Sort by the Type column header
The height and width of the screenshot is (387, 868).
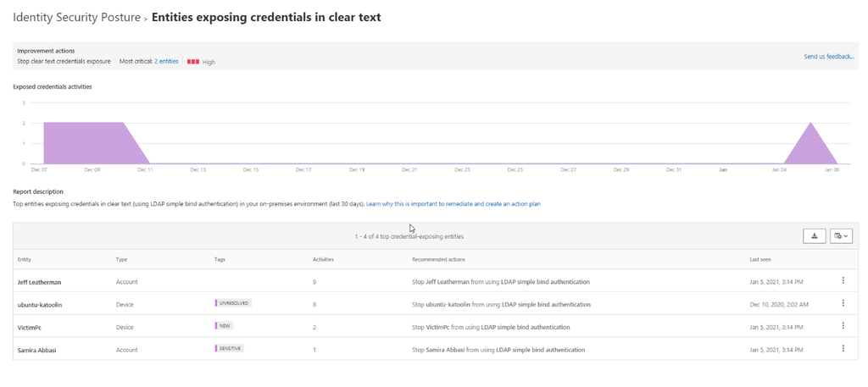pyautogui.click(x=120, y=259)
